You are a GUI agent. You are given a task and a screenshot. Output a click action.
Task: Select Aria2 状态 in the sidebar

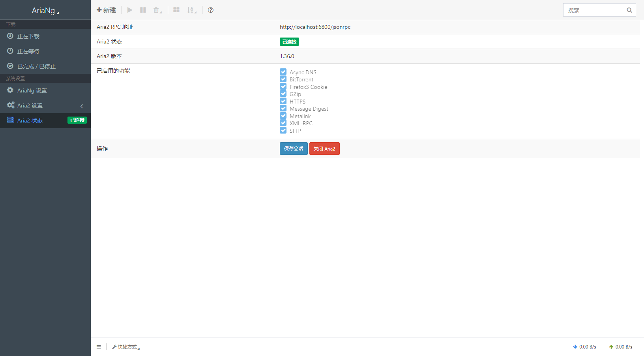pyautogui.click(x=45, y=121)
